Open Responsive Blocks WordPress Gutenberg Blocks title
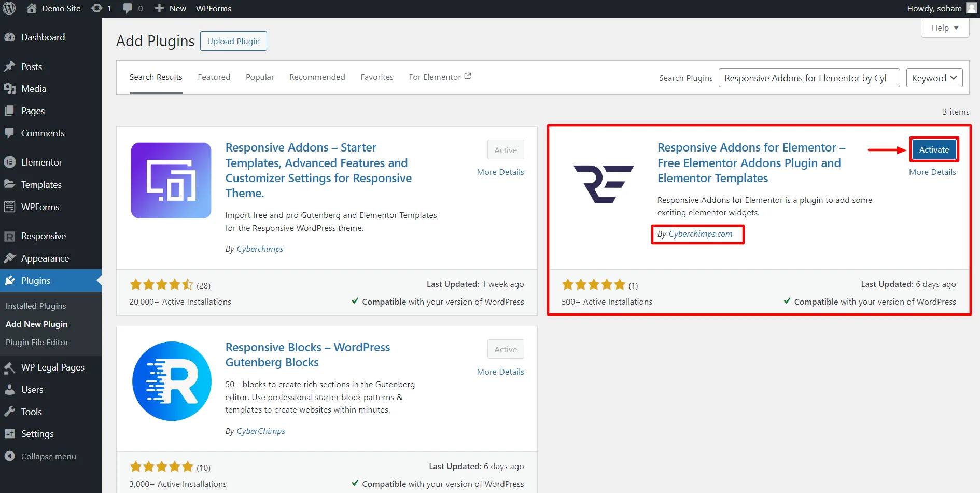 coord(307,355)
